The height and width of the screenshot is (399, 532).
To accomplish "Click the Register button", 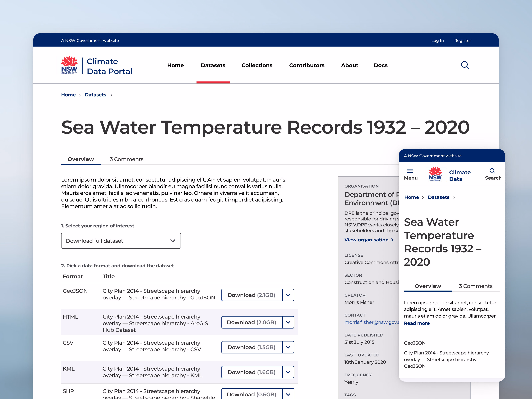I will click(x=463, y=40).
